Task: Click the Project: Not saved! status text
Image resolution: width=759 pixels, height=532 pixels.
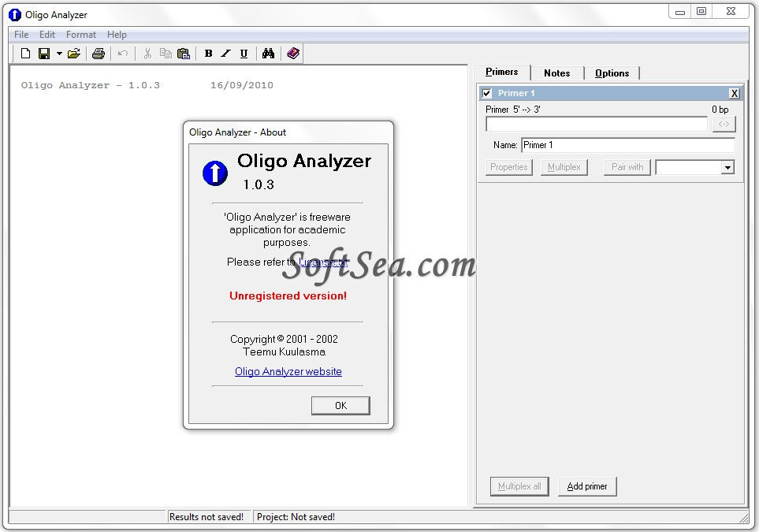Action: tap(296, 517)
